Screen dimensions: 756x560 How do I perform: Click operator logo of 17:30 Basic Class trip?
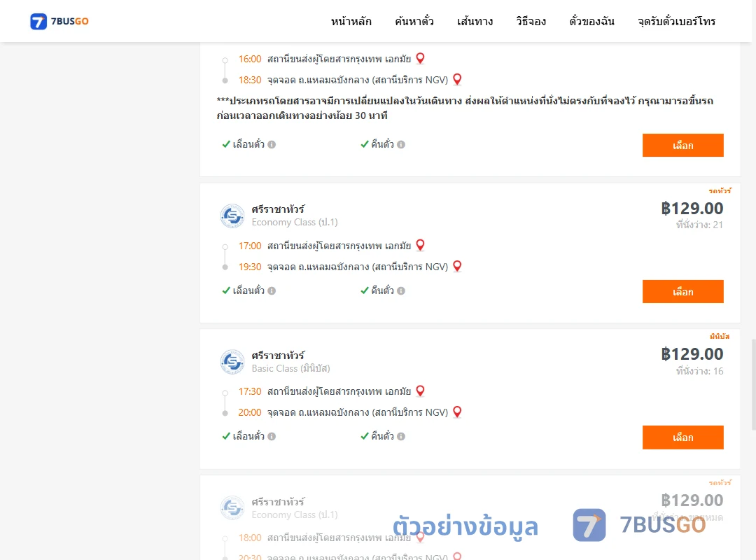[x=232, y=362]
